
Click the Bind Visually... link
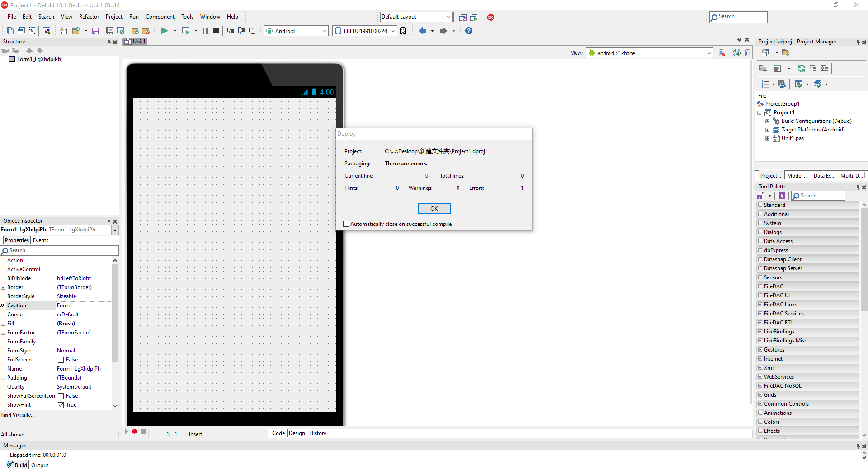pyautogui.click(x=18, y=415)
